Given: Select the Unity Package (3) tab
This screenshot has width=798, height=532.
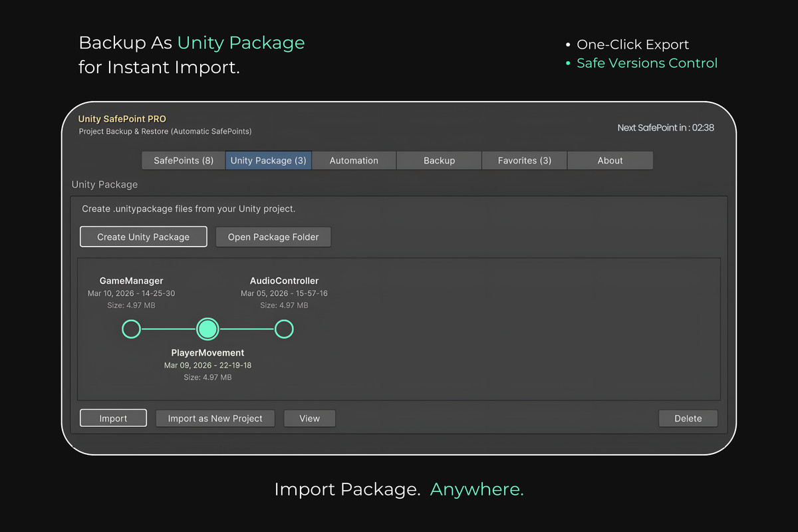Looking at the screenshot, I should click(269, 160).
